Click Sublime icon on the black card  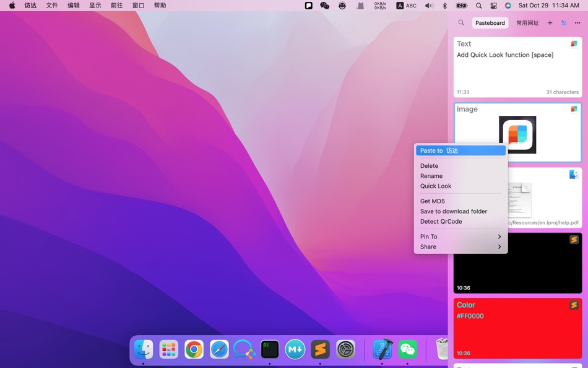(x=574, y=240)
